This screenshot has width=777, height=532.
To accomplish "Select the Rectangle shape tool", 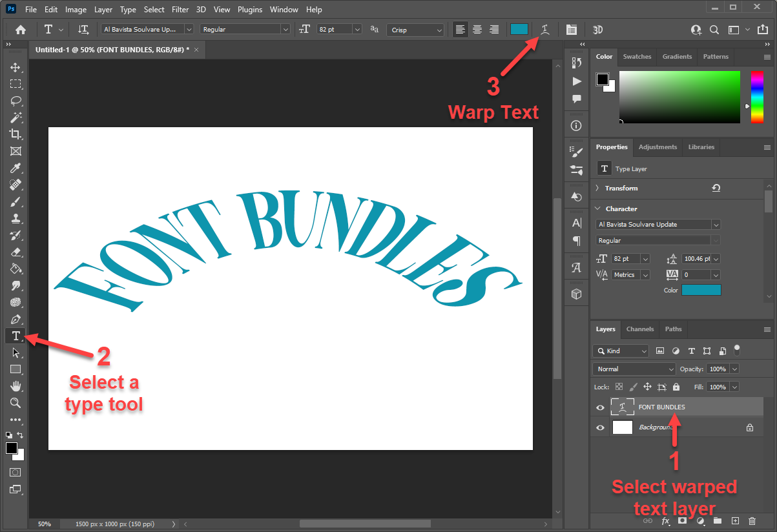I will (16, 369).
